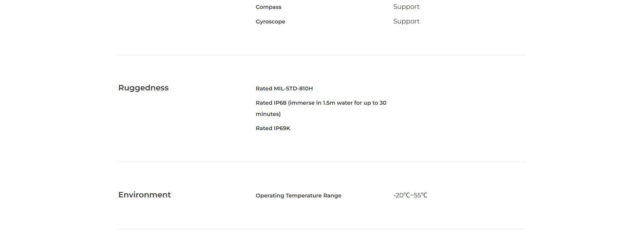Click the Rated IP69K line
Screen dimensions: 644x245
coord(273,128)
